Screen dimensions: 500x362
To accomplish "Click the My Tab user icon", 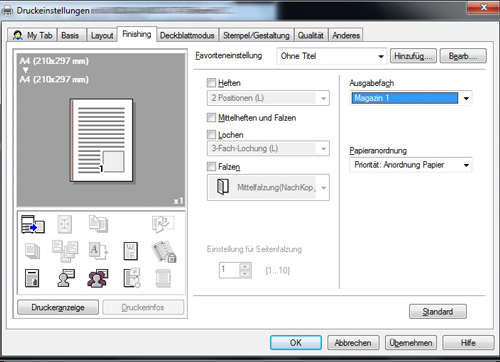I will click(x=17, y=35).
